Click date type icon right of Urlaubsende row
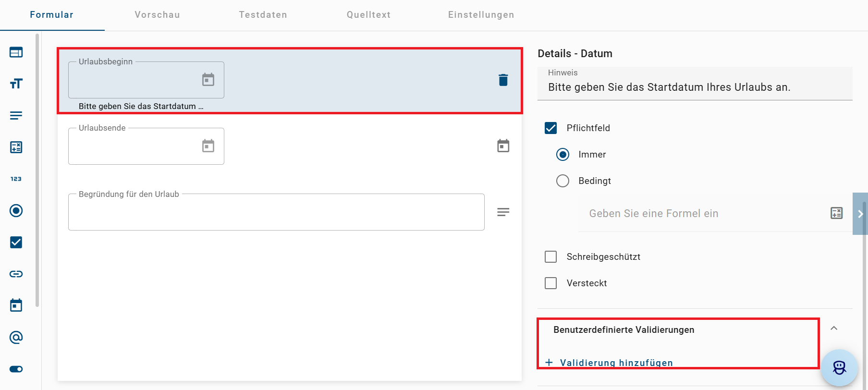Image resolution: width=868 pixels, height=390 pixels. tap(503, 146)
